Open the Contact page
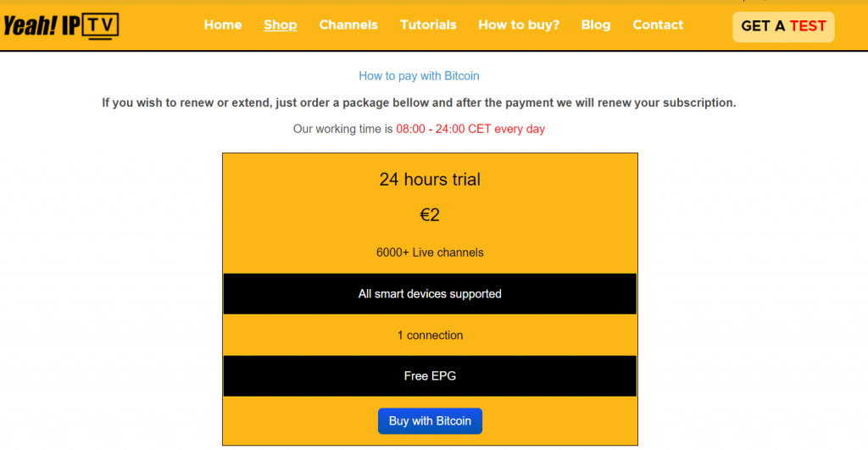868x450 pixels. (x=658, y=25)
